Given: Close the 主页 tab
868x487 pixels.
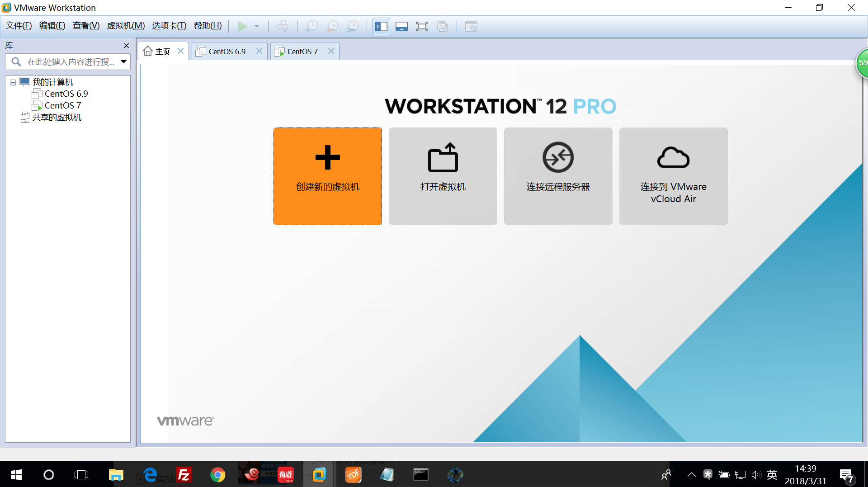Looking at the screenshot, I should [180, 51].
